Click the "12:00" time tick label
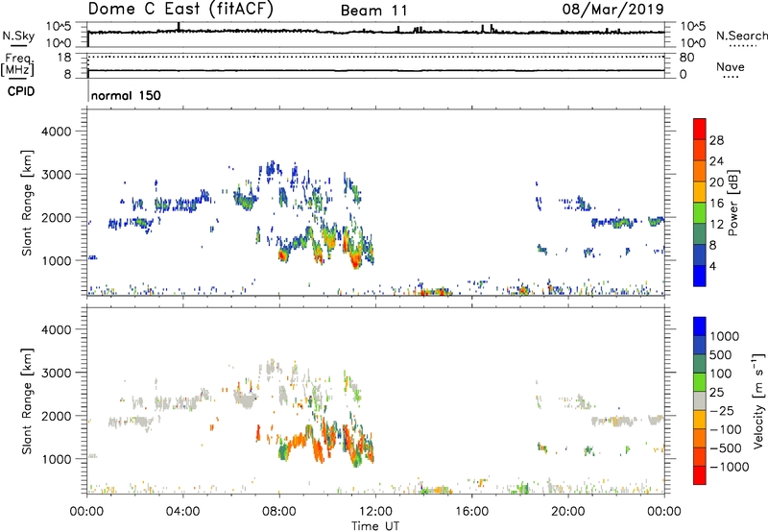The image size is (768, 532). point(375,512)
